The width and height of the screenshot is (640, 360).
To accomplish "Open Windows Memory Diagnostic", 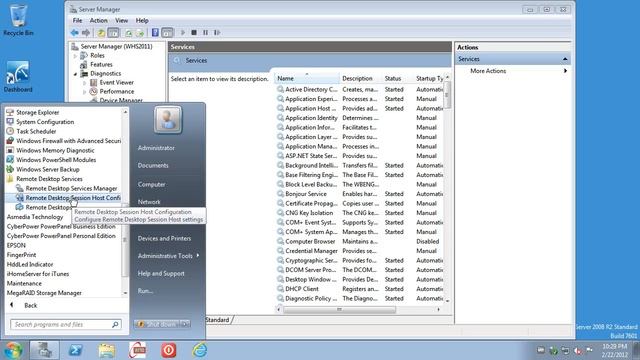I will [55, 150].
